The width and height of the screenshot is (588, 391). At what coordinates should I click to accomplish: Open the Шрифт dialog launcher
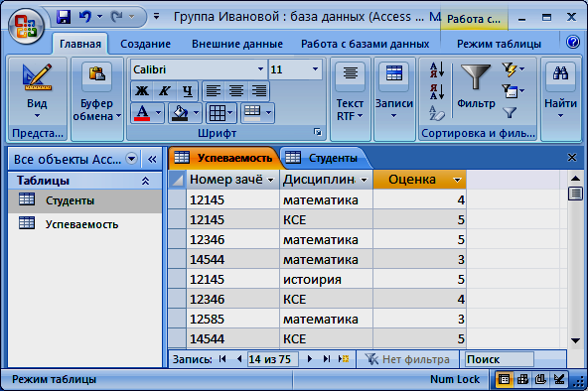coord(318,132)
